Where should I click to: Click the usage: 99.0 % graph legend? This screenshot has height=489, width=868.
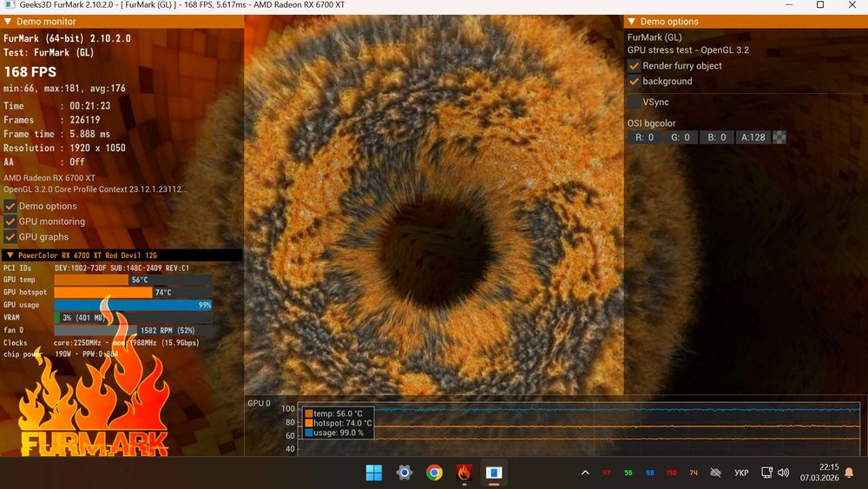coord(334,433)
